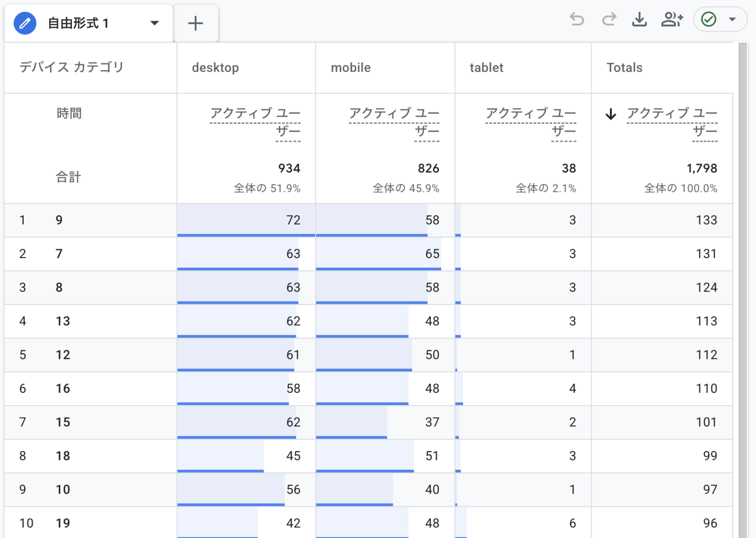Sort by mobile アクティブ ユーザー header
Viewport: 756px width, 538px height.
[x=394, y=122]
